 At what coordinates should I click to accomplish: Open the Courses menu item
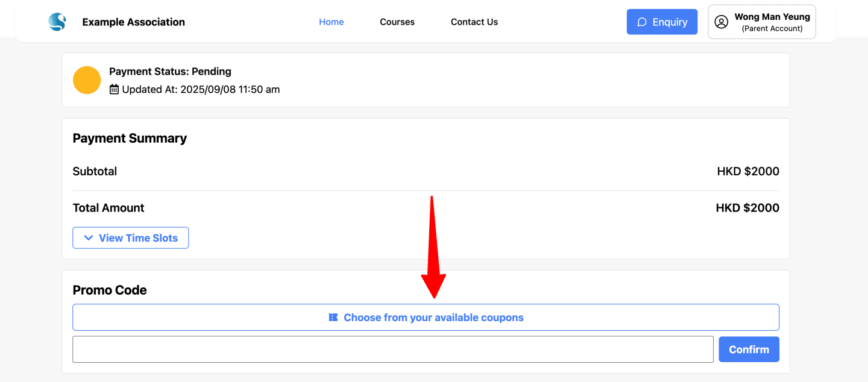click(x=397, y=22)
